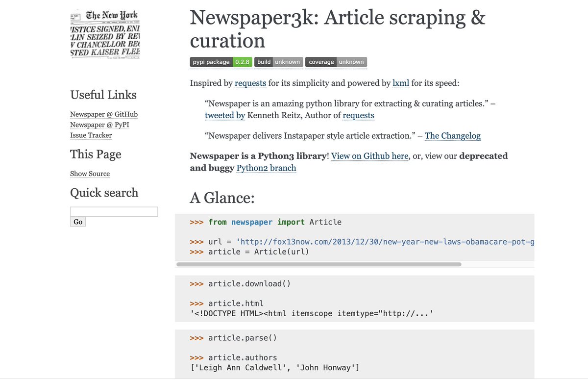
Task: Click the 'This Page' sidebar heading
Action: pyautogui.click(x=96, y=154)
